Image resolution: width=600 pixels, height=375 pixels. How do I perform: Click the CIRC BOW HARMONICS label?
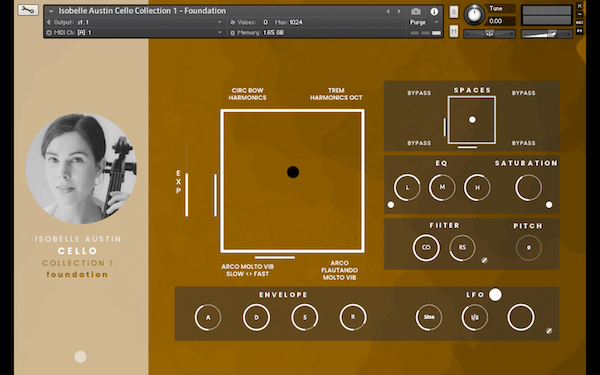pyautogui.click(x=247, y=94)
